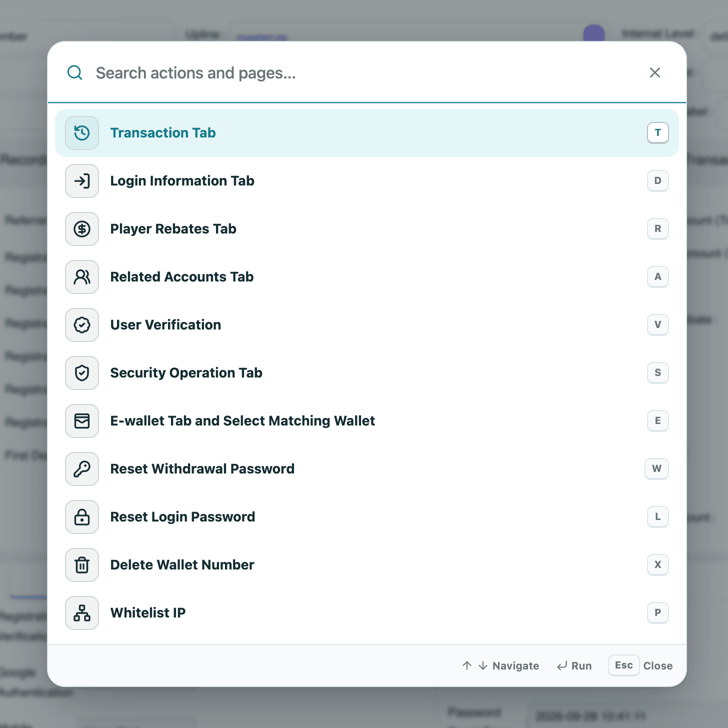Choose Delete Wallet Number action
The width and height of the screenshot is (728, 728).
pos(367,565)
